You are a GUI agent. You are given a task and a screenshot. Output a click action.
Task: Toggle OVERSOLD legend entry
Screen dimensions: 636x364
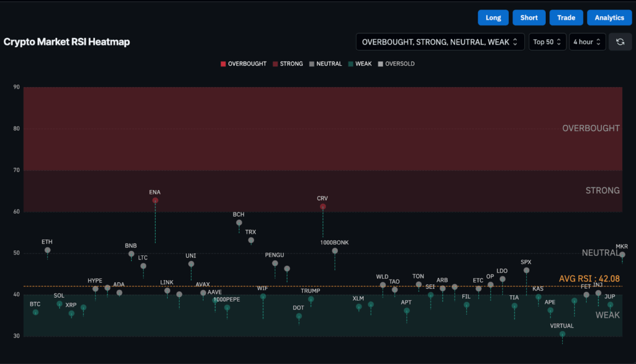coord(396,64)
